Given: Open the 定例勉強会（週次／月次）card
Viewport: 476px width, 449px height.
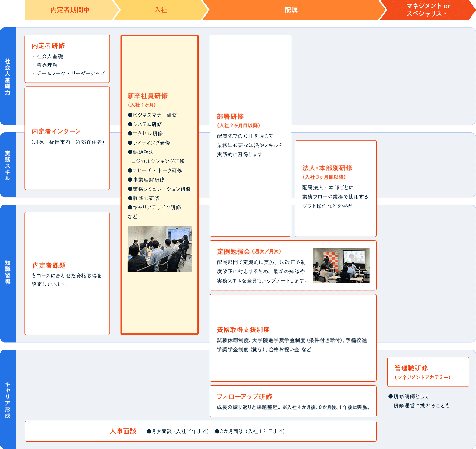Looking at the screenshot, I should tap(293, 266).
